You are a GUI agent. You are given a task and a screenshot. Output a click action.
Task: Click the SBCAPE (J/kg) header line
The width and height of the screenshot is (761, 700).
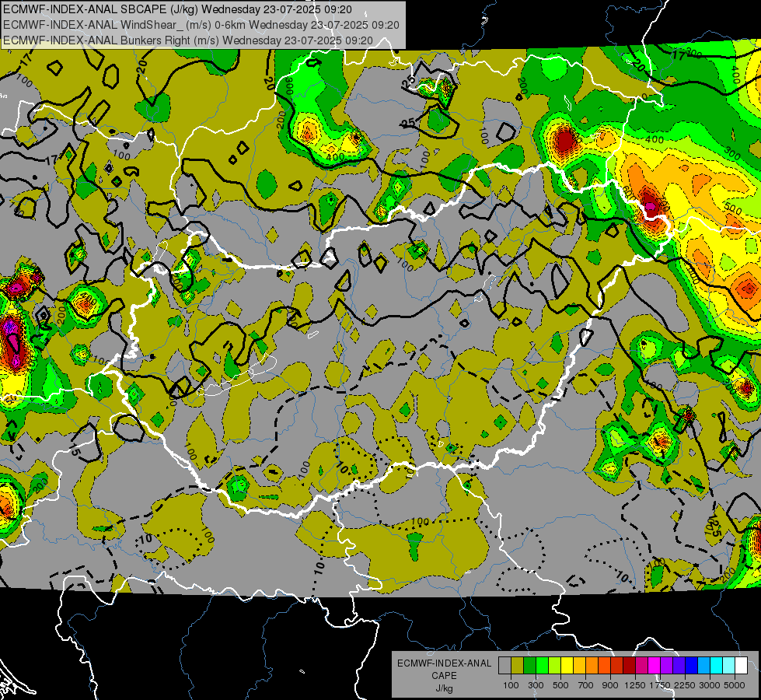pyautogui.click(x=178, y=9)
